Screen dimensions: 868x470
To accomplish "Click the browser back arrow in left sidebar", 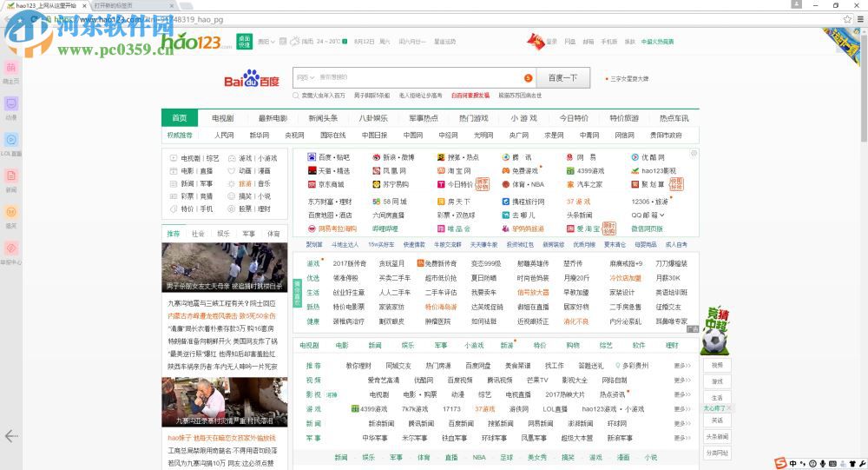I will point(11,436).
